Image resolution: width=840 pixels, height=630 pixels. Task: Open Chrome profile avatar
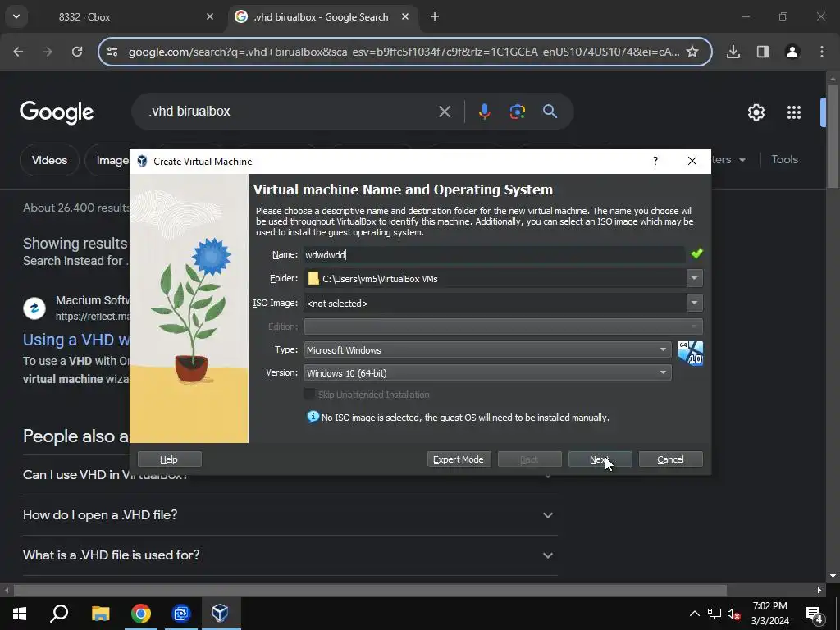click(792, 52)
